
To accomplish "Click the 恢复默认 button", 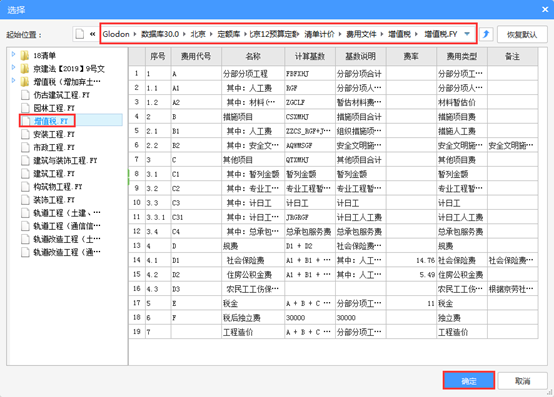I will coord(522,34).
